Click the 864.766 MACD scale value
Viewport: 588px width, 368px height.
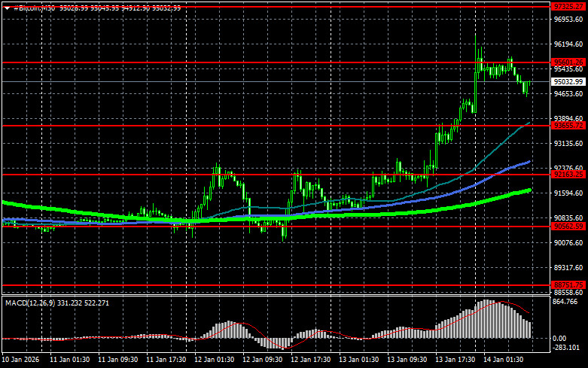coord(565,302)
